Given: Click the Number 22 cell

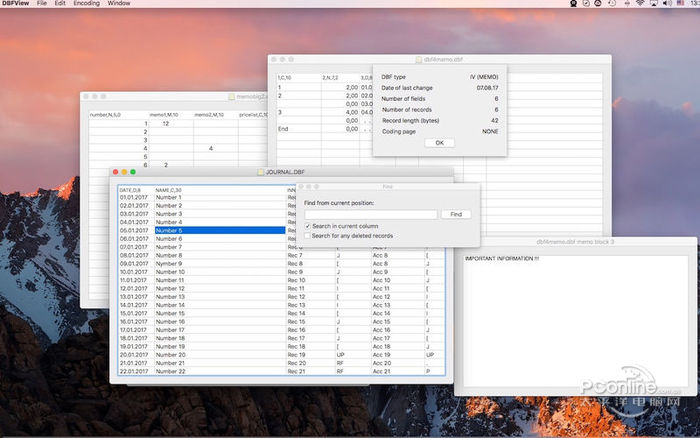Looking at the screenshot, I should pyautogui.click(x=220, y=371).
